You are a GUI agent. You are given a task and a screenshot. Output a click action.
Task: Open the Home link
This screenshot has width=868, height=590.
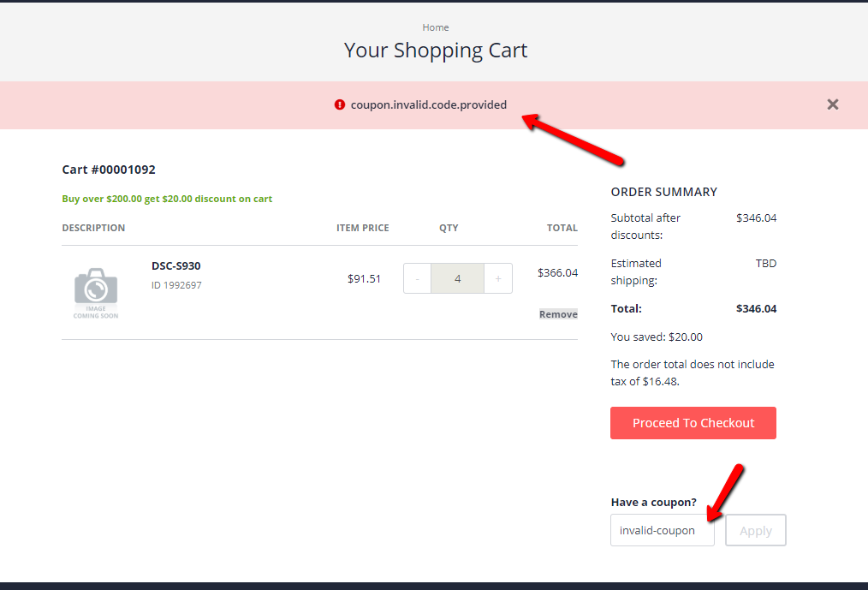coord(435,27)
